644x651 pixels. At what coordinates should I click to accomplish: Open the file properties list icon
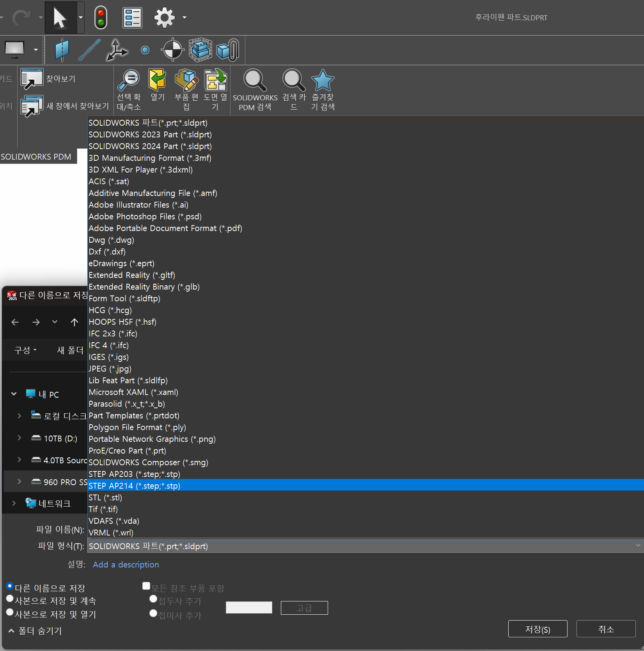[x=132, y=18]
